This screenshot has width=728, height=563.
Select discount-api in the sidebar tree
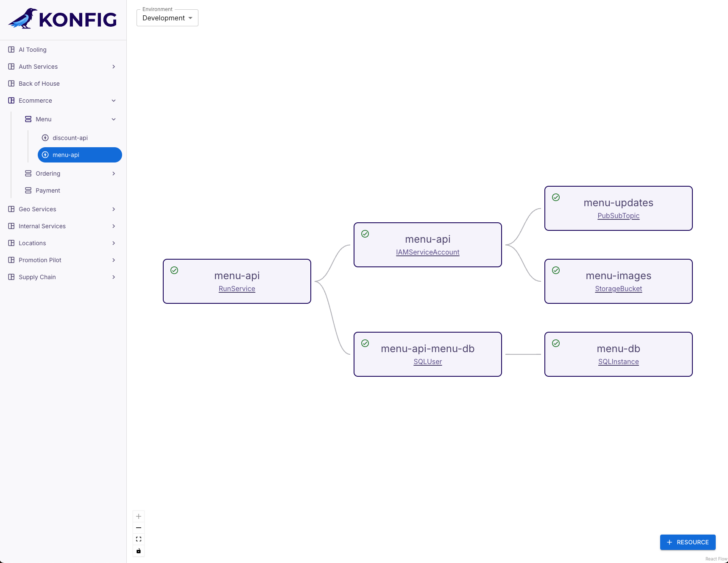[70, 138]
